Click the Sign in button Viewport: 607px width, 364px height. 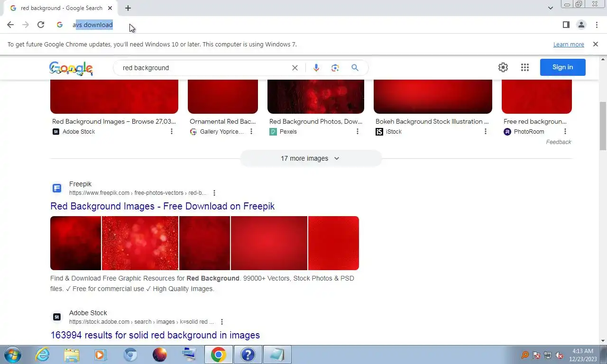point(563,67)
